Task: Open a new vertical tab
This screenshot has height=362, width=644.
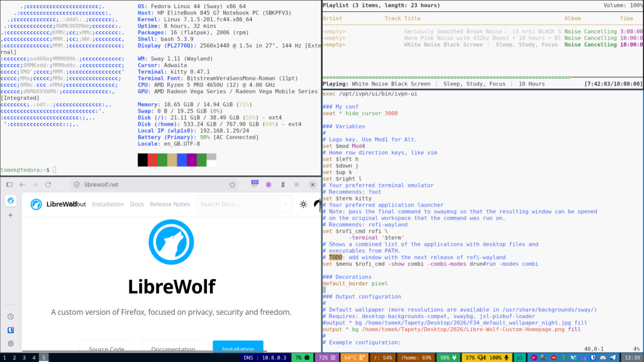Action: [x=11, y=215]
